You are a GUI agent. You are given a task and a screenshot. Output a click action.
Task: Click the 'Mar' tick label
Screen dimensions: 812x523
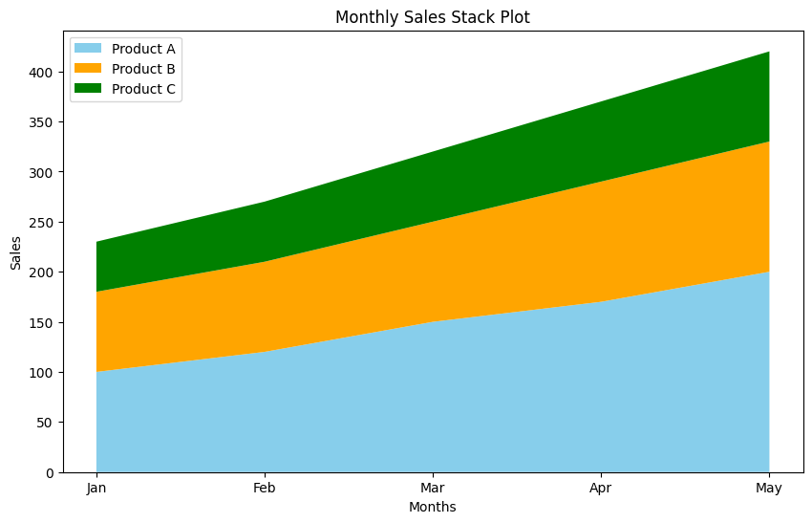433,489
